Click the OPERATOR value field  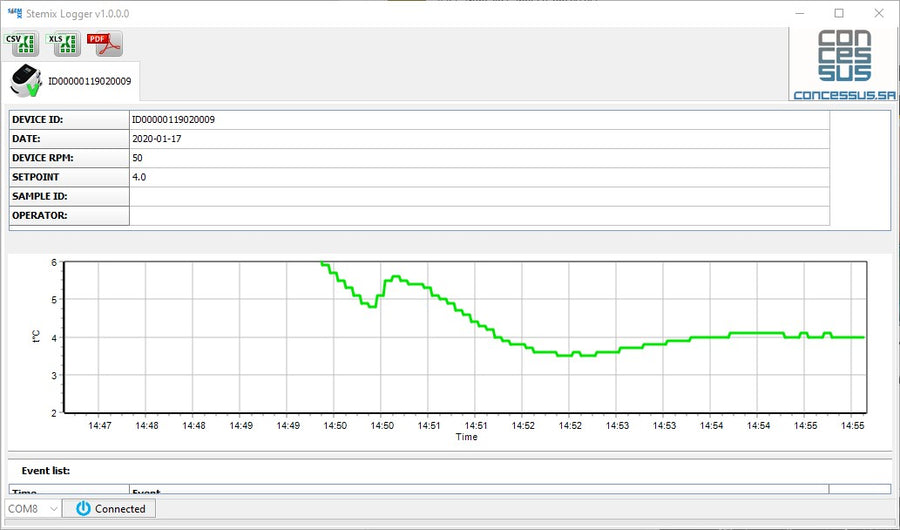479,215
